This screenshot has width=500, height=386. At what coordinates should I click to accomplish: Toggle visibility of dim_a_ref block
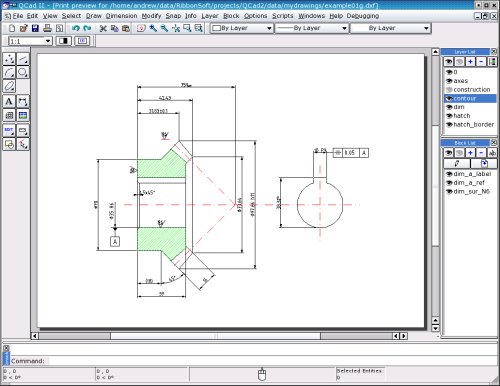click(x=449, y=183)
